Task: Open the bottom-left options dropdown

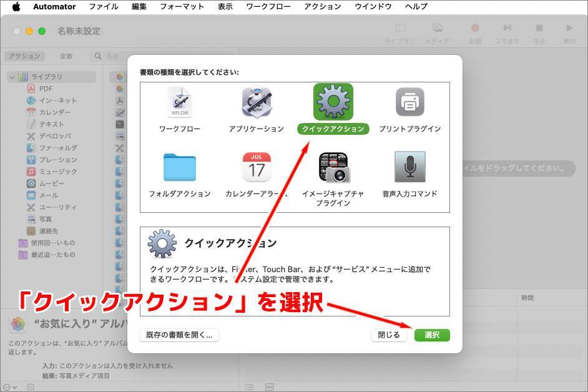Action: (x=11, y=387)
